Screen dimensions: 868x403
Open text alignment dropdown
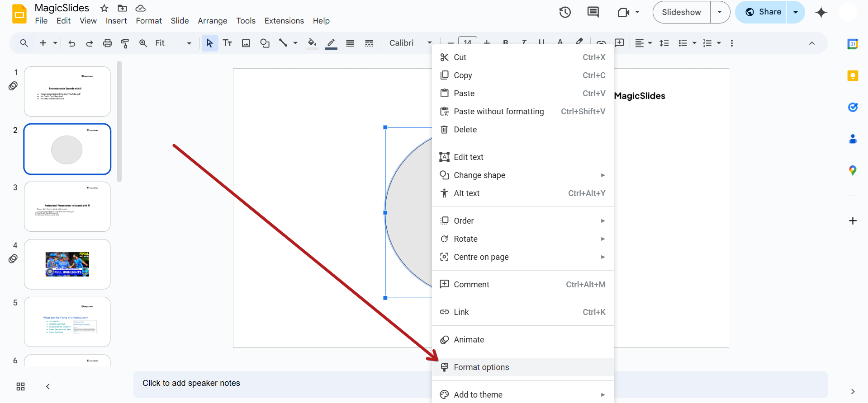click(x=643, y=43)
